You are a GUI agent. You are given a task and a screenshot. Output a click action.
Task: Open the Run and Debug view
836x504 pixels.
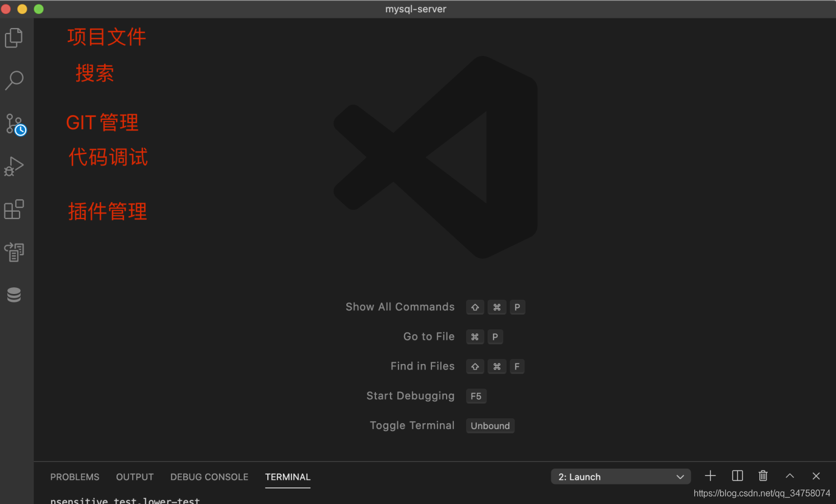14,166
